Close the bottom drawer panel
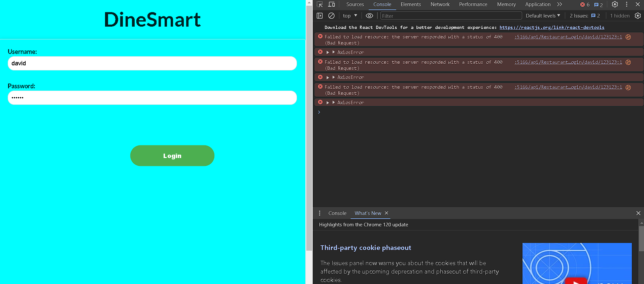Screen dimensions: 644x284 click(x=638, y=213)
